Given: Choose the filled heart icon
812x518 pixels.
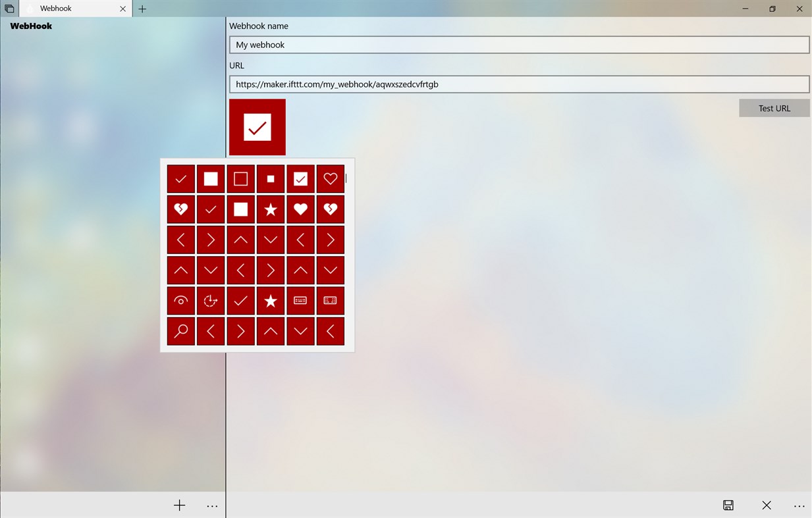Looking at the screenshot, I should [300, 209].
